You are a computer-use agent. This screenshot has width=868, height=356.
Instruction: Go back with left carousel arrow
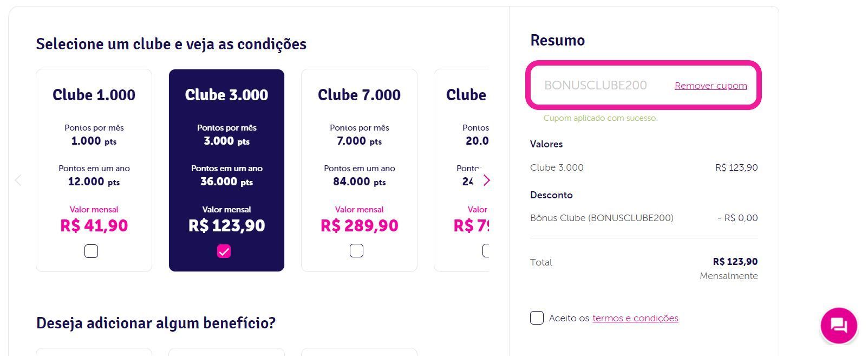[18, 180]
